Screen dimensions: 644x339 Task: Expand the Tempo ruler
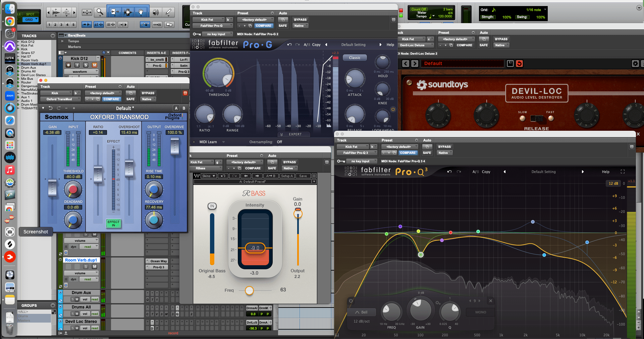(62, 41)
